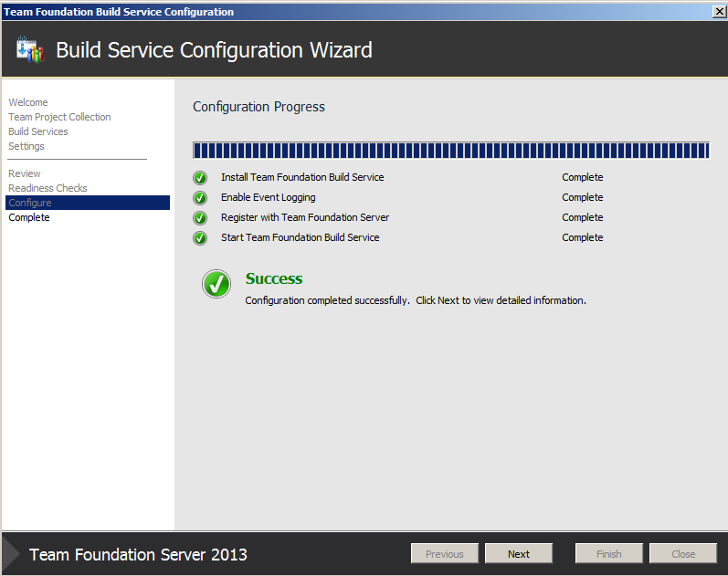Select Team Project Collection step
Viewport: 728px width, 576px height.
[x=59, y=117]
